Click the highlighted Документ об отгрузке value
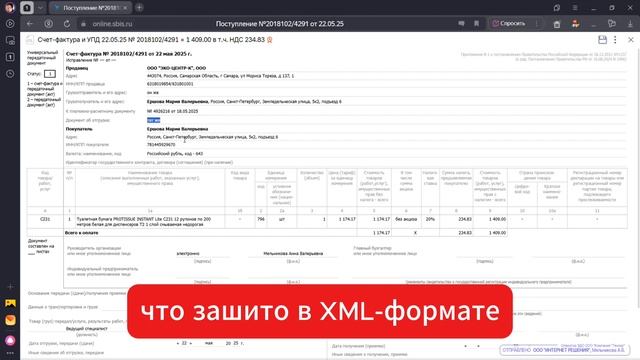The image size is (640, 360). click(153, 120)
